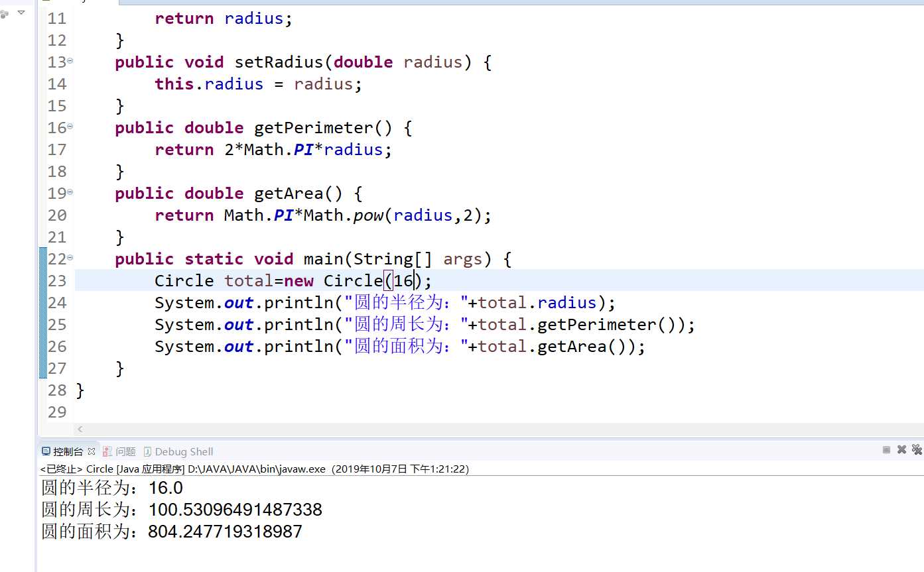Collapse the main method fold at line 22
The image size is (924, 572).
click(x=70, y=258)
